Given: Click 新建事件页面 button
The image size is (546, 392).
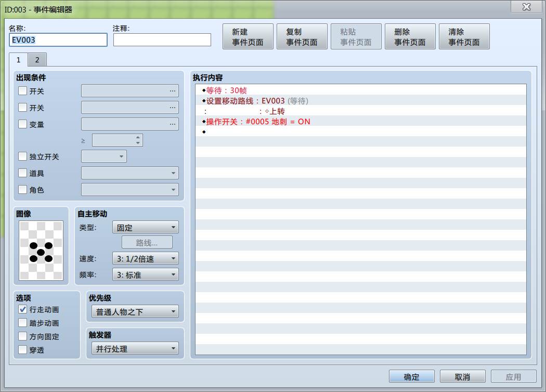Looking at the screenshot, I should (248, 36).
